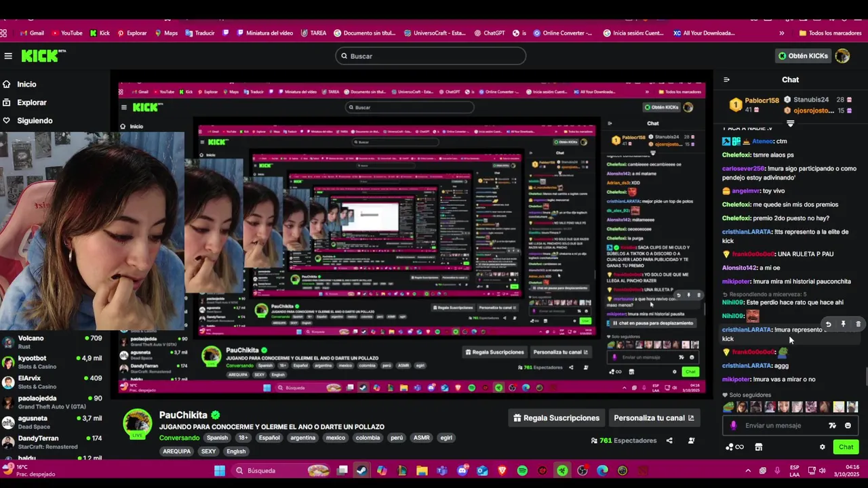Open the Kick hamburger menu
Image resolution: width=868 pixels, height=488 pixels.
pos(8,56)
